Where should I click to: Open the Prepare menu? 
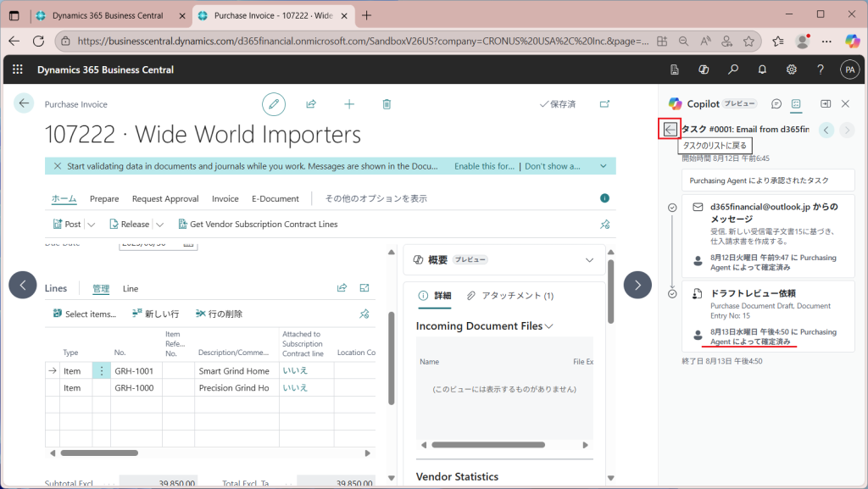pos(104,198)
